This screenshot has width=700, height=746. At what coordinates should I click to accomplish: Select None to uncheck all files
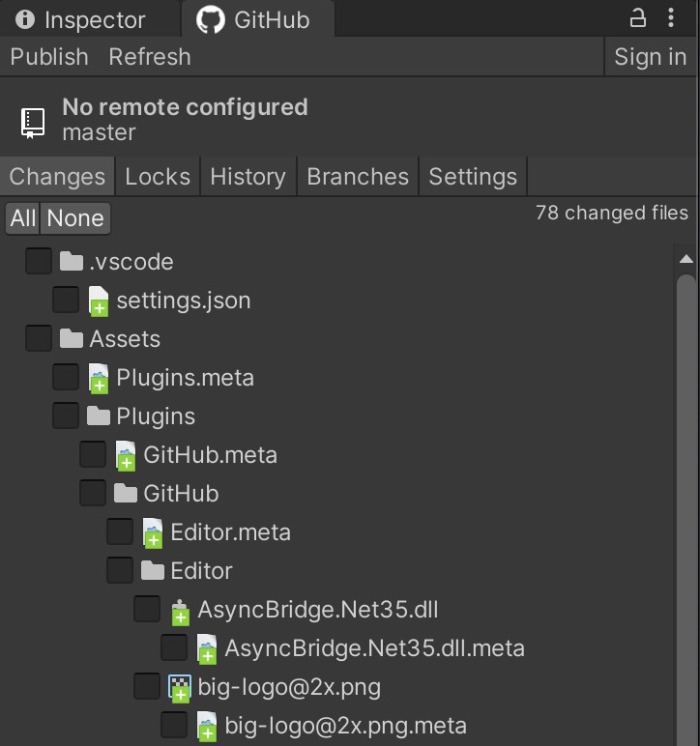tap(75, 218)
